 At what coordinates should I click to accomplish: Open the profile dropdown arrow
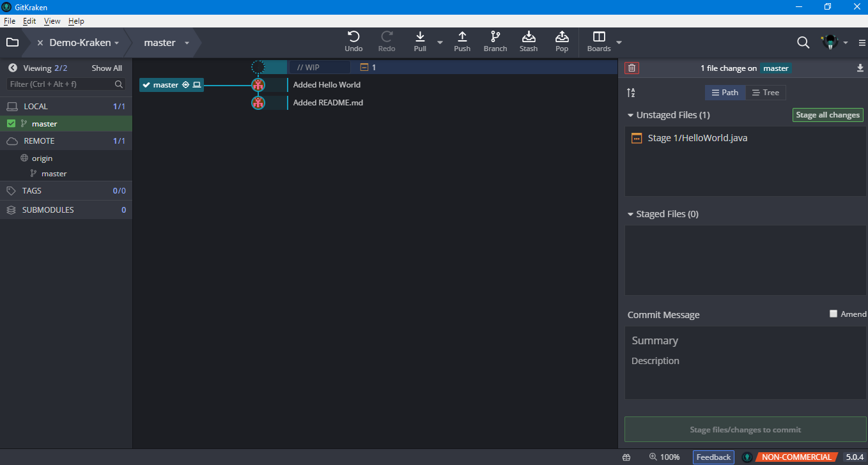click(846, 43)
